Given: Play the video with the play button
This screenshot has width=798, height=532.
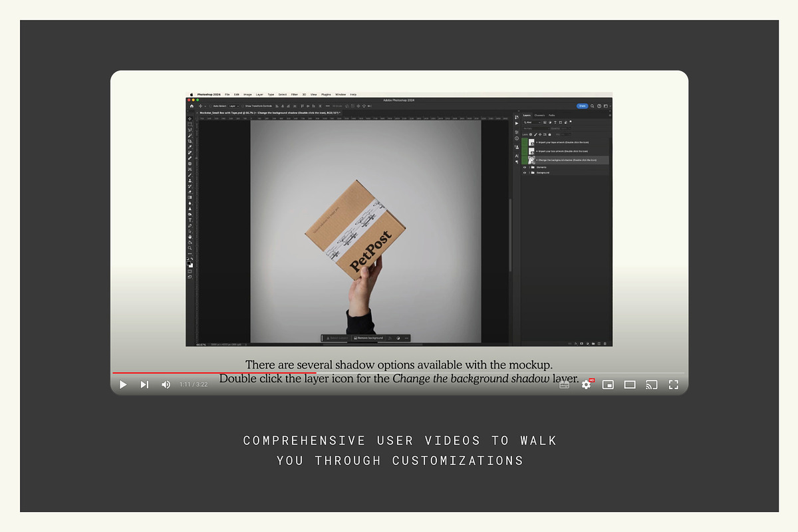Looking at the screenshot, I should click(x=122, y=384).
